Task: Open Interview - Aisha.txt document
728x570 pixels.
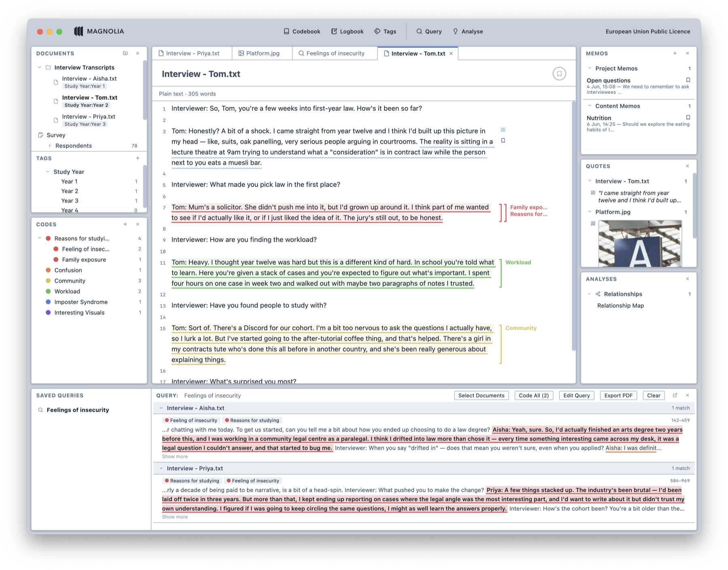Action: click(x=89, y=79)
